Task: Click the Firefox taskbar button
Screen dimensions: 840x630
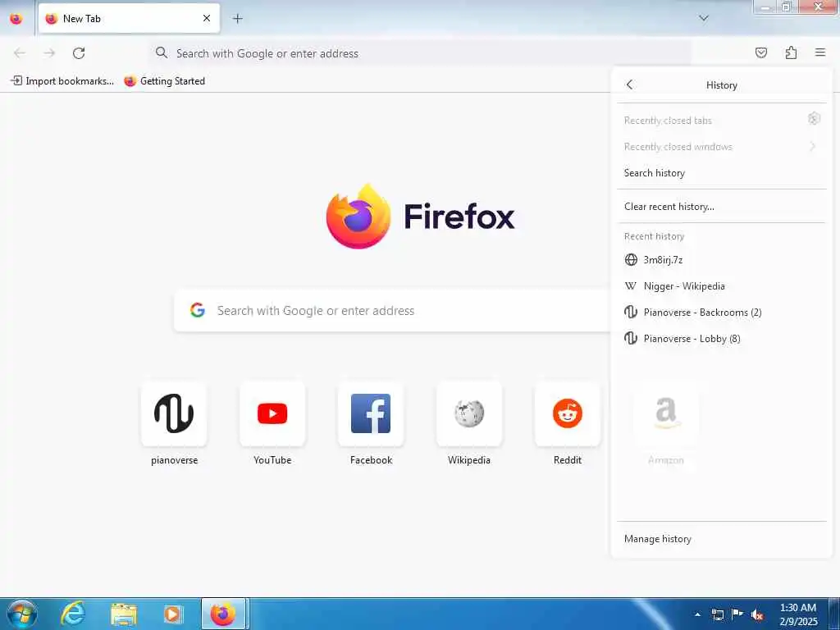Action: pos(223,614)
